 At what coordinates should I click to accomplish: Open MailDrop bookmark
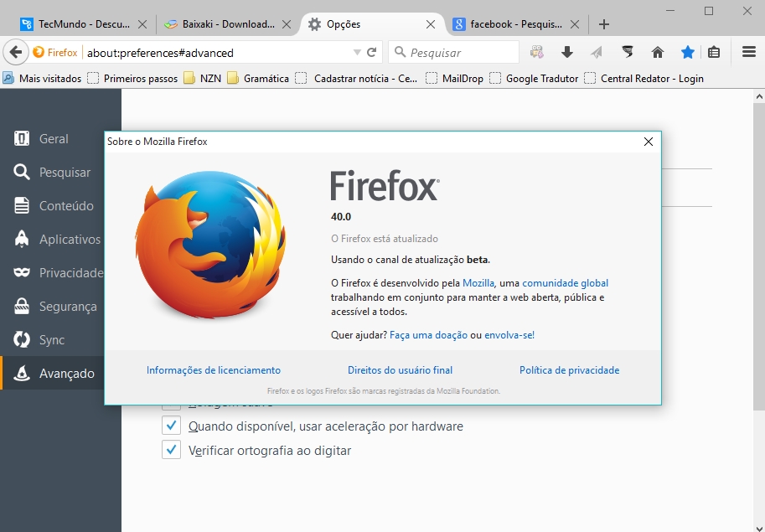pos(454,79)
